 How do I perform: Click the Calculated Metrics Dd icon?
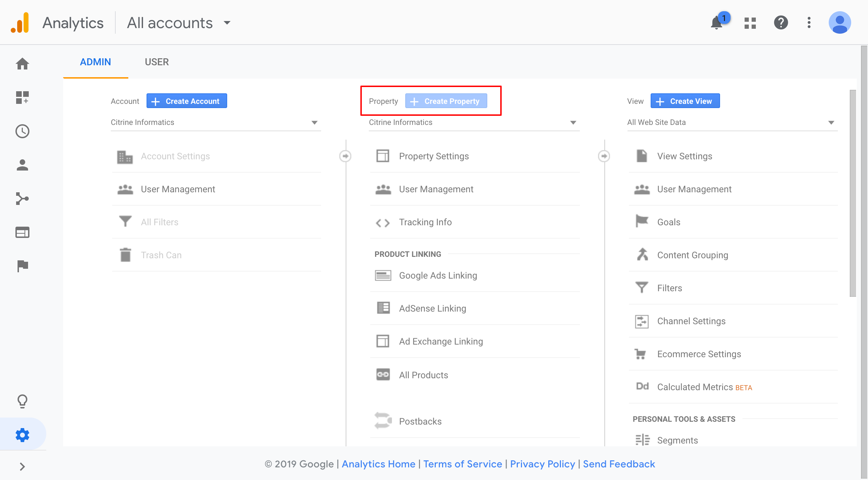[x=642, y=386]
